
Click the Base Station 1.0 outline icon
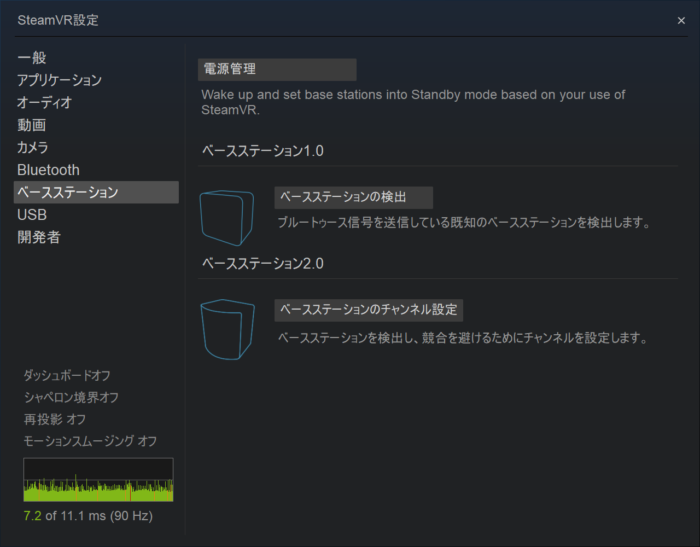pos(227,217)
